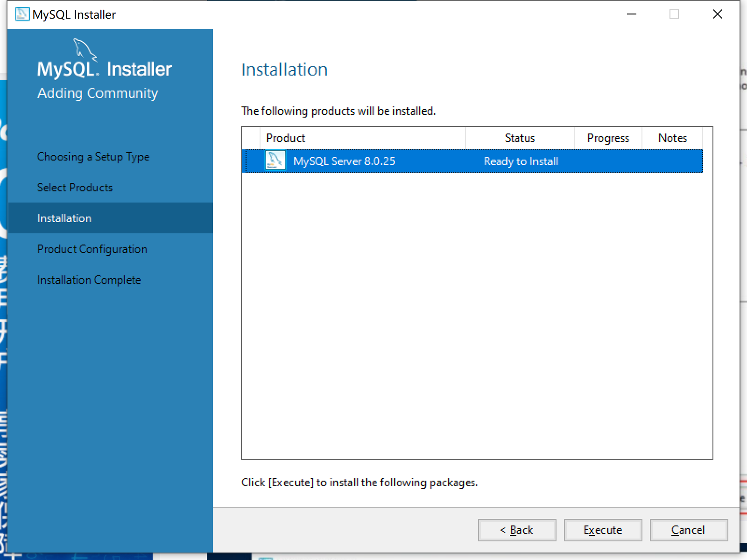Viewport: 747px width, 560px height.
Task: Click the MySQL Installer title bar icon
Action: click(x=22, y=14)
